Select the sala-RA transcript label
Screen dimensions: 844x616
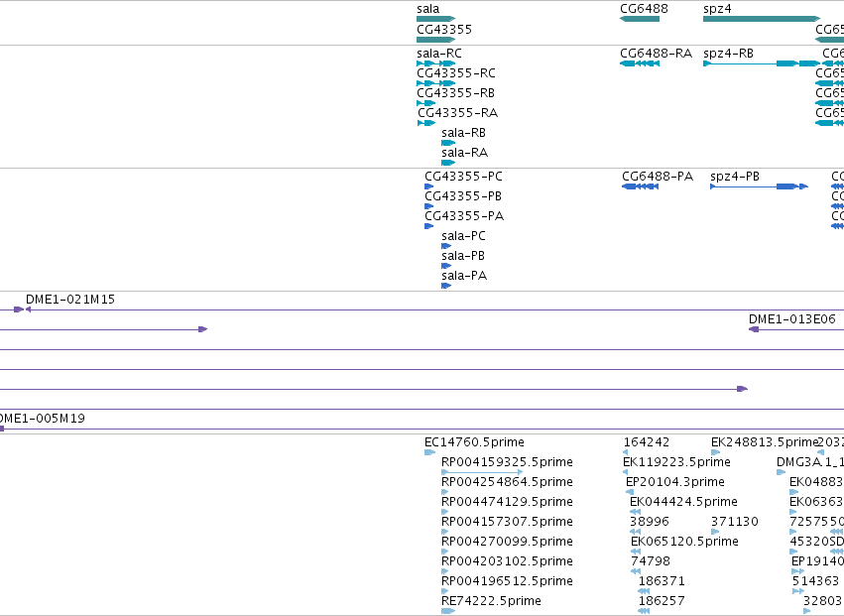coord(464,153)
